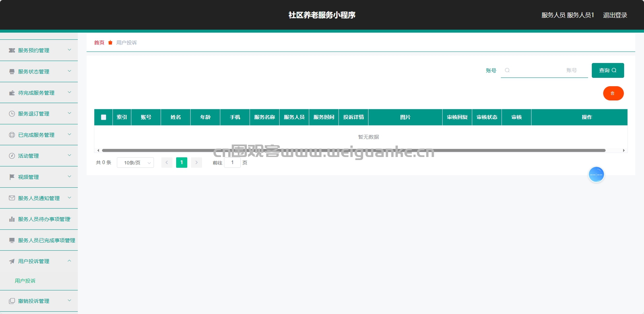Screen dimensions: 644x314
Task: Click the 查询 search button
Action: 608,70
